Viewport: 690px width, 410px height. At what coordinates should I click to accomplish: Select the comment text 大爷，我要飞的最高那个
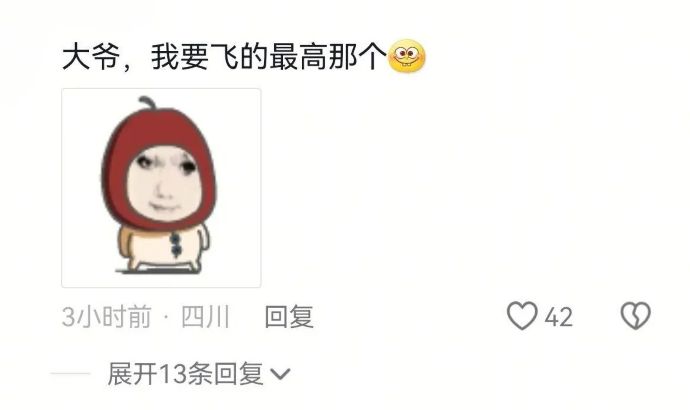224,56
